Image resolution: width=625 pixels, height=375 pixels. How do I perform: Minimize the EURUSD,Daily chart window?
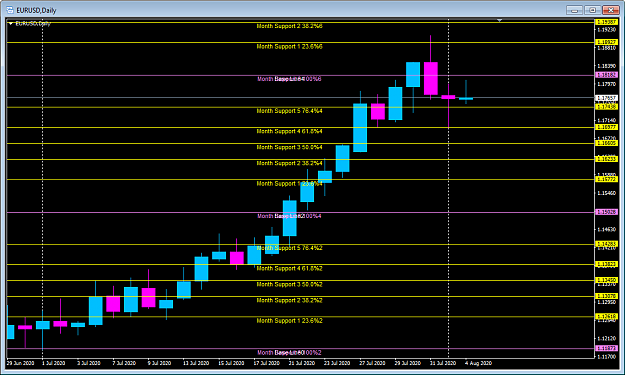coord(574,10)
